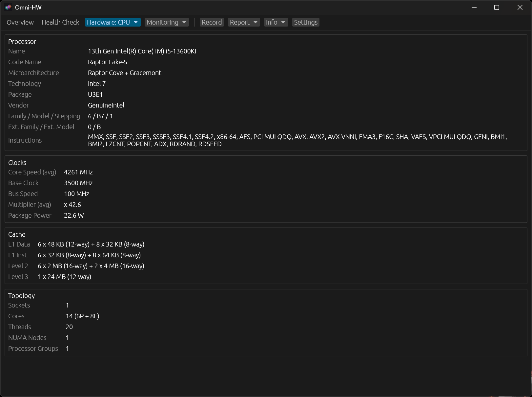
Task: Open the Settings page
Action: click(x=306, y=22)
